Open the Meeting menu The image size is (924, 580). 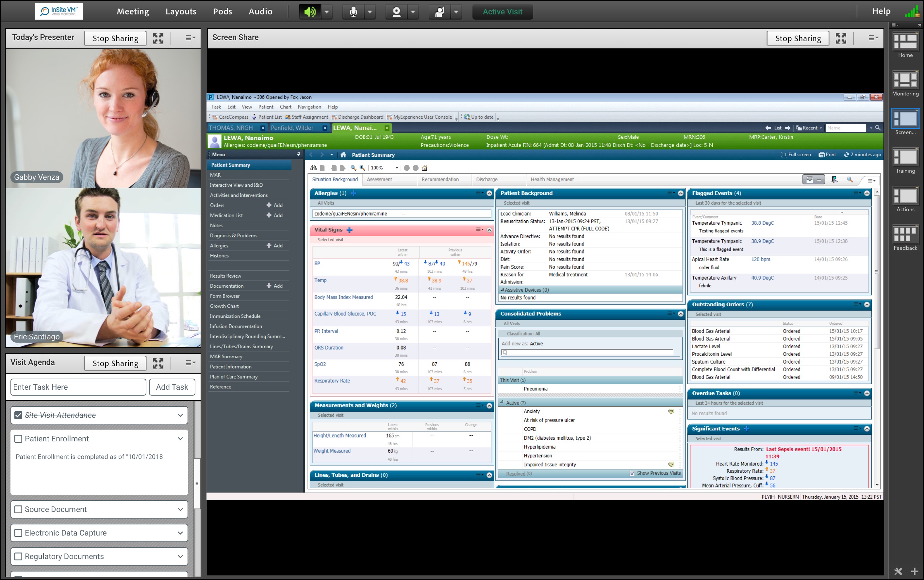click(133, 11)
